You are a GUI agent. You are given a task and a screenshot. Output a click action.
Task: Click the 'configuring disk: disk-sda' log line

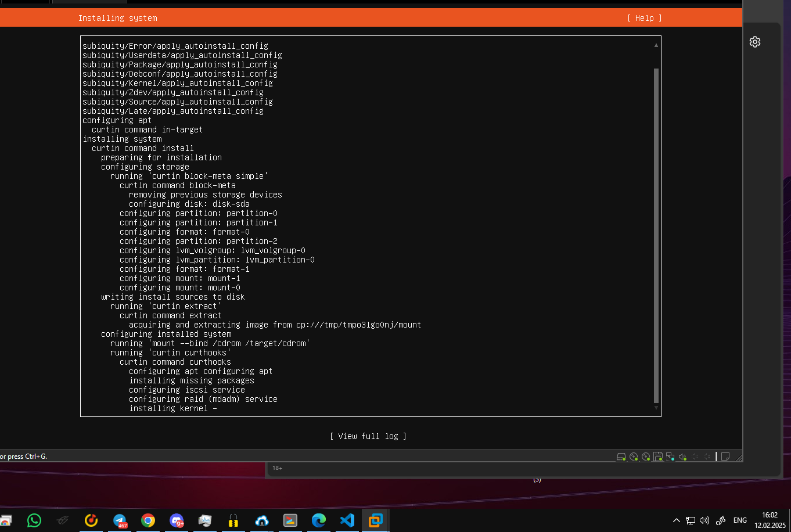(189, 204)
